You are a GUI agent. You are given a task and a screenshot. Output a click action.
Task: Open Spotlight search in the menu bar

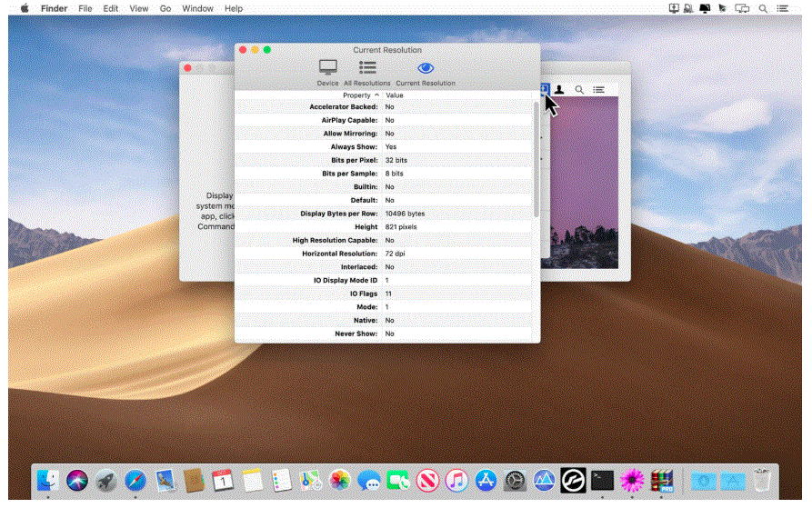pyautogui.click(x=763, y=8)
